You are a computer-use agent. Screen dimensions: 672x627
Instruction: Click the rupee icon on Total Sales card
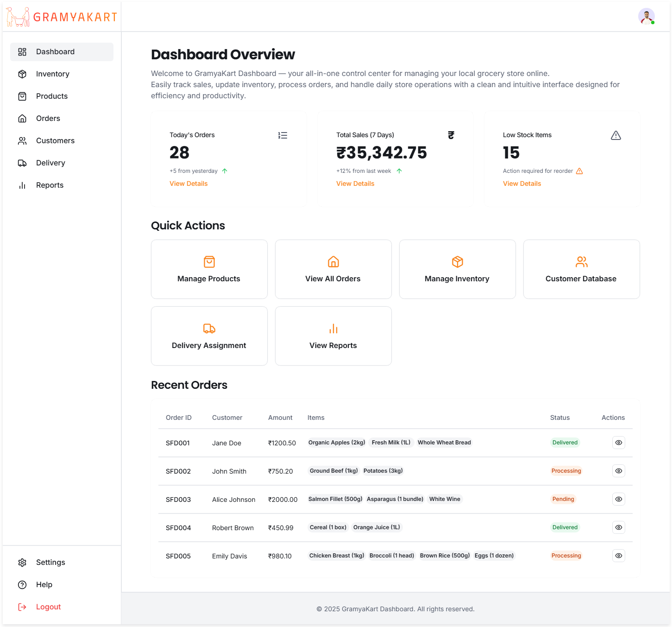451,135
